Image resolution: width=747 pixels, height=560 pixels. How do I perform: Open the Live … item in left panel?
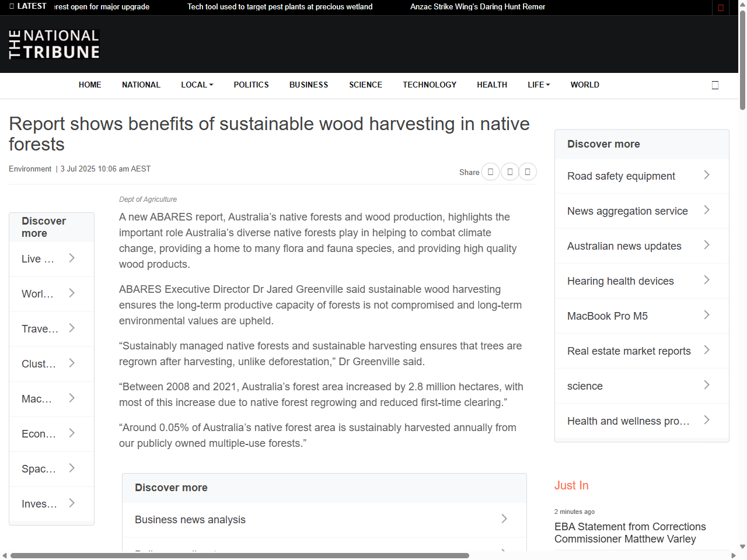51,259
